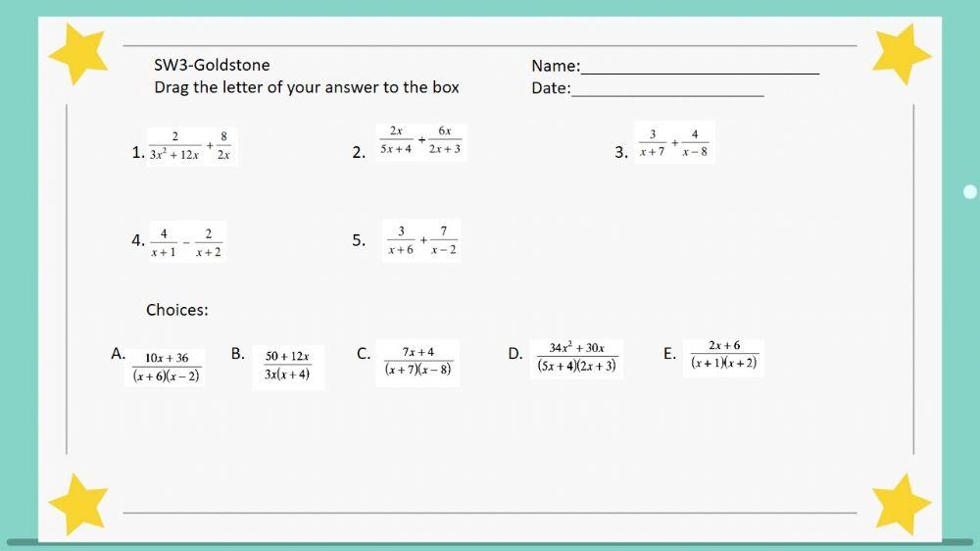980x551 pixels.
Task: Click problem 4 expression
Action: coord(186,242)
